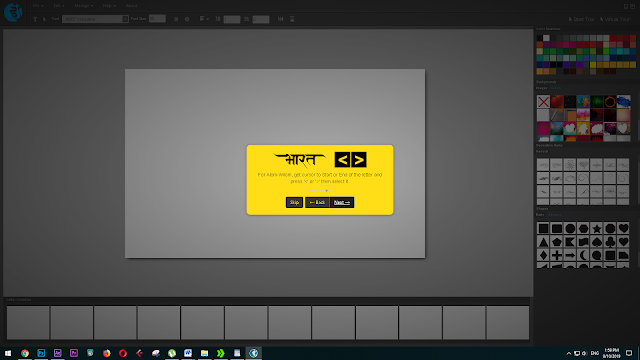Click the Windows Start button
The height and width of the screenshot is (360, 640).
point(8,353)
